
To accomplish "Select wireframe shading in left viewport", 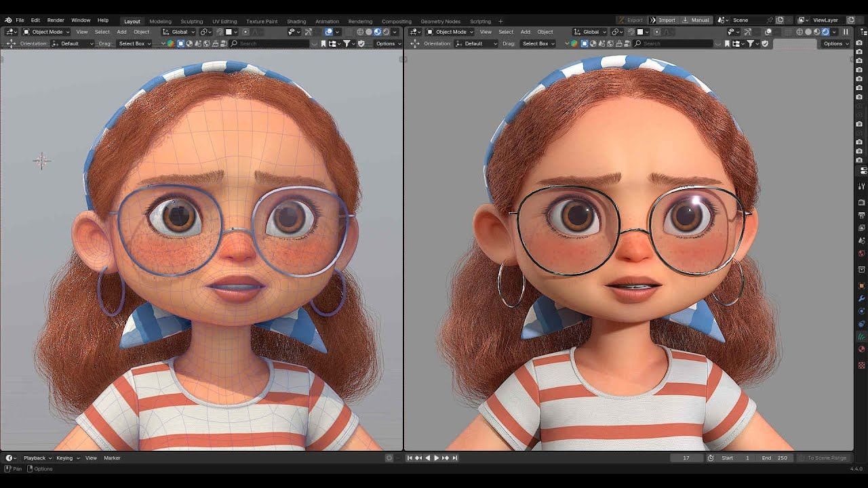I will (x=360, y=32).
